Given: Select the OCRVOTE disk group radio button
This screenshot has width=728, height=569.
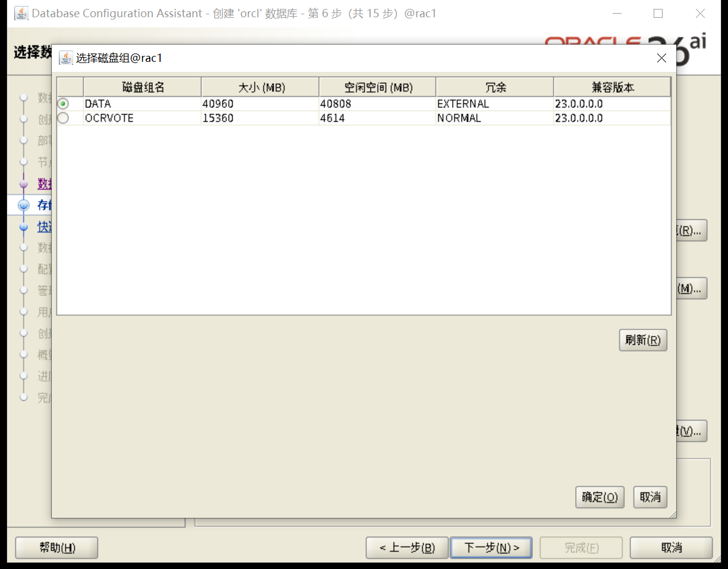Looking at the screenshot, I should pyautogui.click(x=63, y=118).
